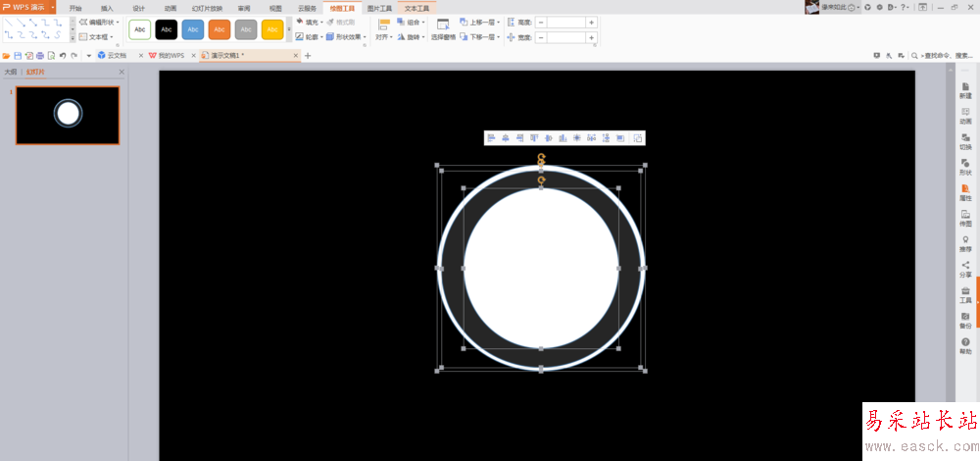980x461 pixels.
Task: Decrease the 宽度 (width) value
Action: coord(541,37)
